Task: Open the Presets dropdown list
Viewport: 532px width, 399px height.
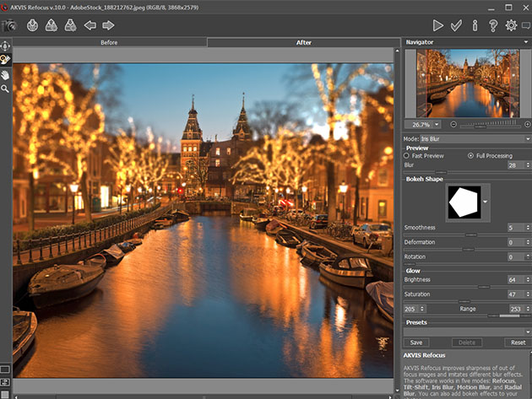Action: click(x=467, y=332)
